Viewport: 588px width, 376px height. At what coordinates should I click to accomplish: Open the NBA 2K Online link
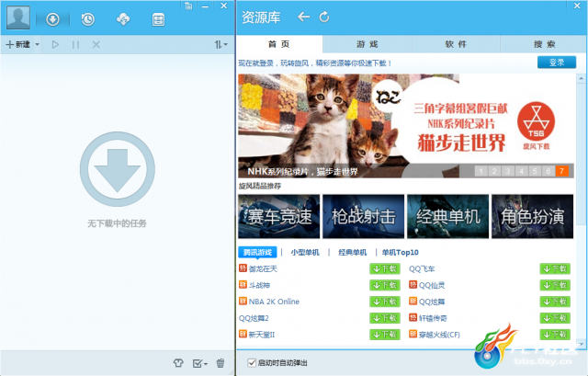(274, 302)
